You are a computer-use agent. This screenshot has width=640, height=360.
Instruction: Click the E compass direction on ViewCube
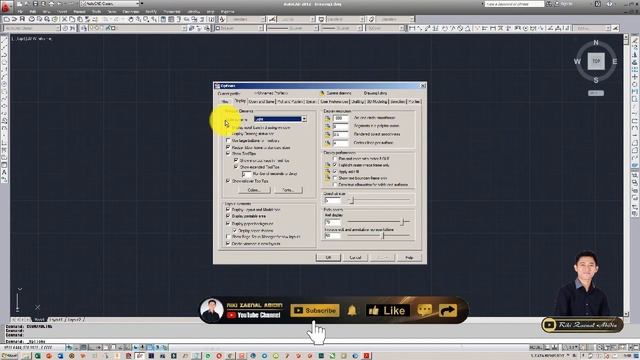point(615,61)
